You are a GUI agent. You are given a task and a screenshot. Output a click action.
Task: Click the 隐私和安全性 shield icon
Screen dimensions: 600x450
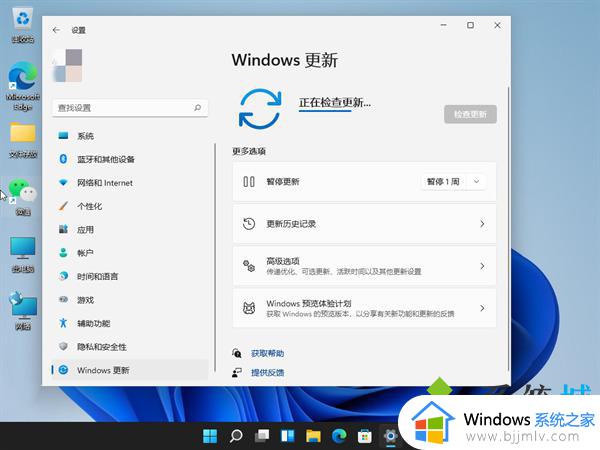[63, 346]
